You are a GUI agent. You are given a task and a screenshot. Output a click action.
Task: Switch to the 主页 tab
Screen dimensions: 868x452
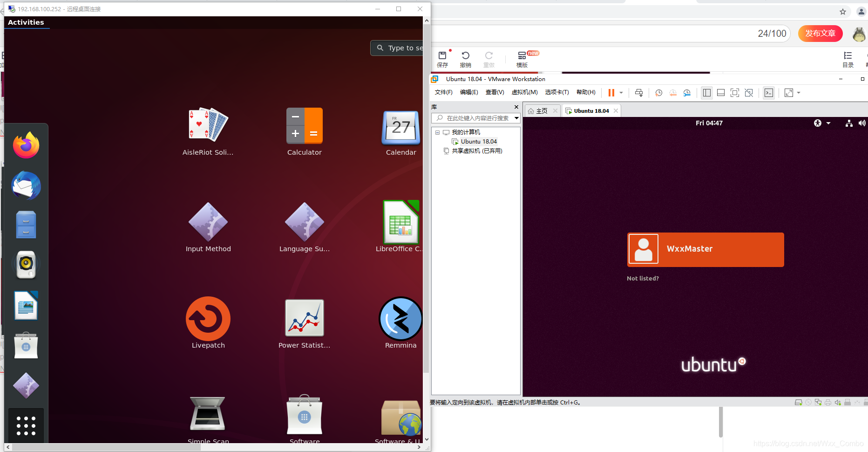[x=542, y=110]
